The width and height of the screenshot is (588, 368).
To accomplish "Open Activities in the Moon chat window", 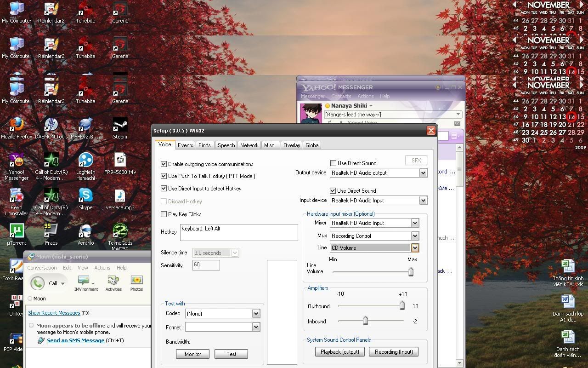I will (x=113, y=283).
